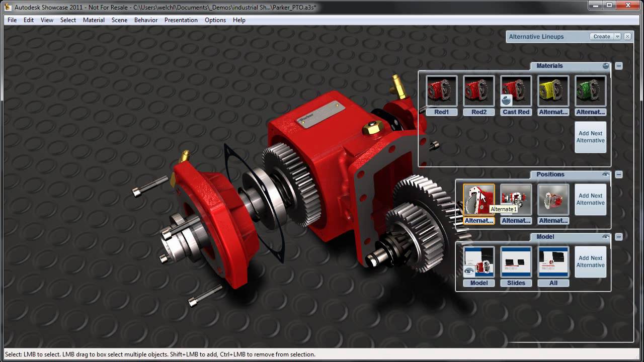Select the yellow material alternative thumbnail
The height and width of the screenshot is (362, 644).
point(553,92)
